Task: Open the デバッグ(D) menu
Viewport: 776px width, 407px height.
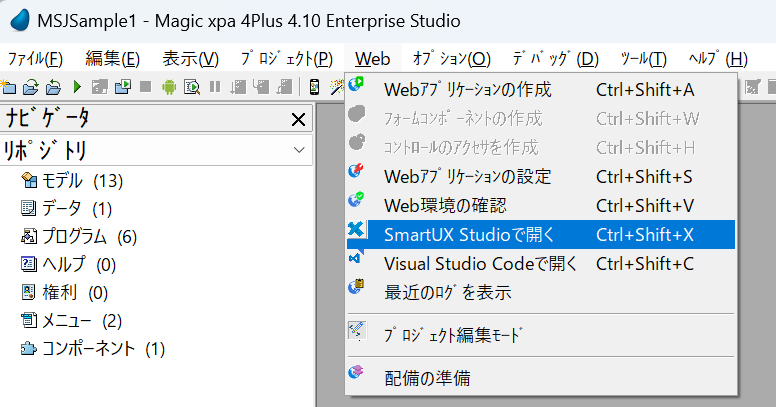Action: 555,59
